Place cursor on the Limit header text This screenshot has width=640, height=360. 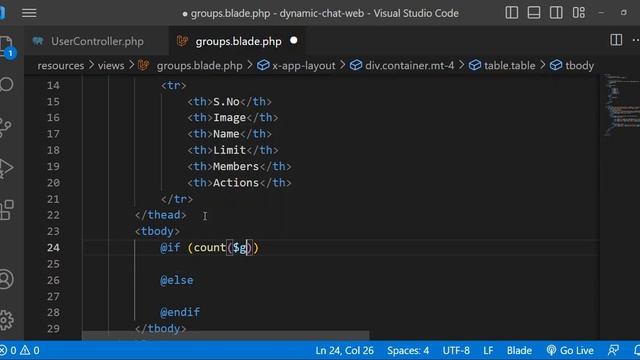pyautogui.click(x=229, y=150)
